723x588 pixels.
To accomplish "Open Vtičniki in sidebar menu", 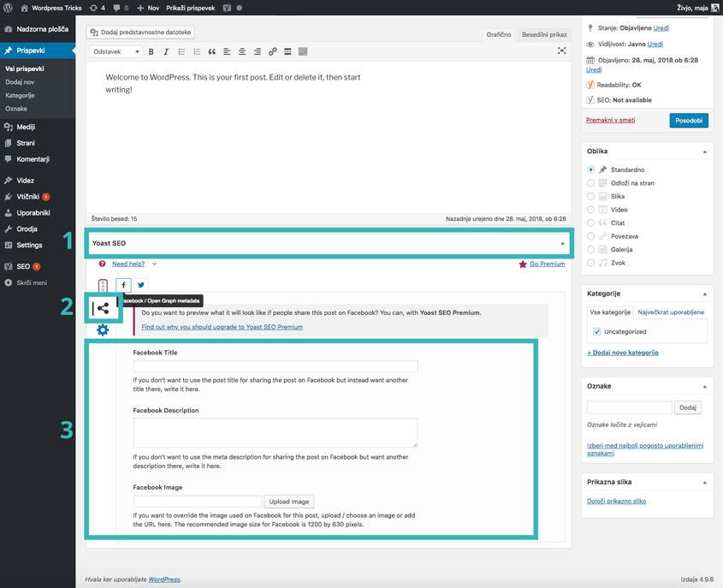I will pos(38,197).
